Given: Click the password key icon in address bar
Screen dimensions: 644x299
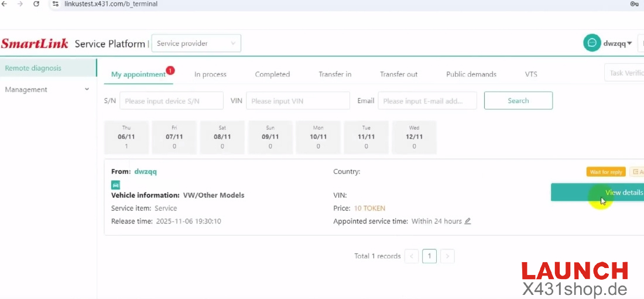Looking at the screenshot, I should click(634, 4).
